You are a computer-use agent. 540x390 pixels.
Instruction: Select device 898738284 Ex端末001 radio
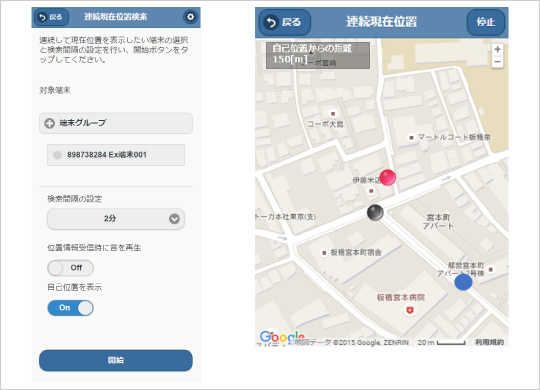click(x=57, y=155)
